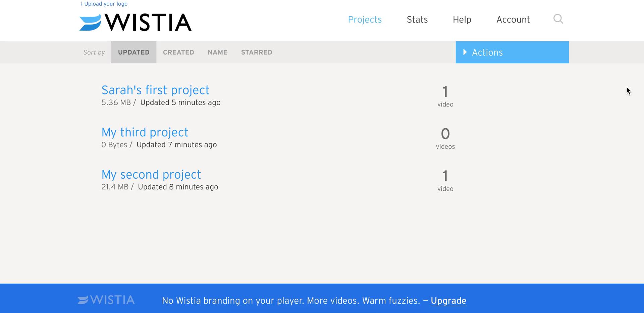The height and width of the screenshot is (313, 644).
Task: Click the Upload your logo link
Action: pos(104,4)
